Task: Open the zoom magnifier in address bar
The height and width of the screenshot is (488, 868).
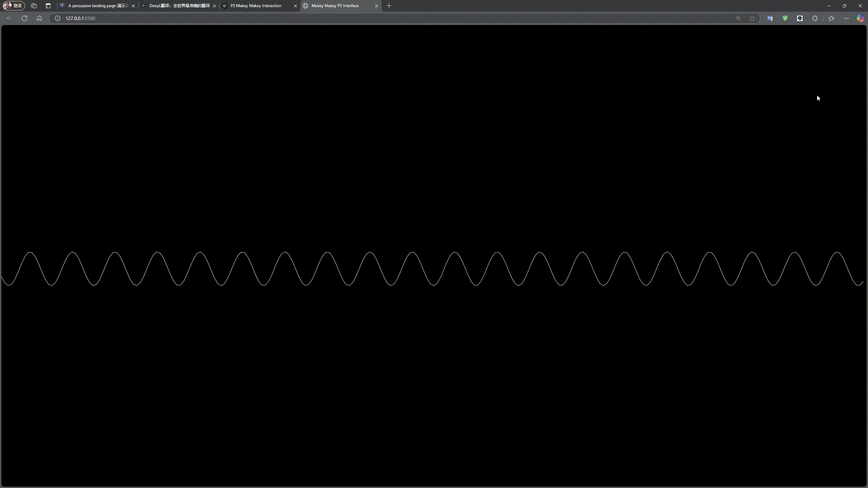Action: pyautogui.click(x=738, y=18)
